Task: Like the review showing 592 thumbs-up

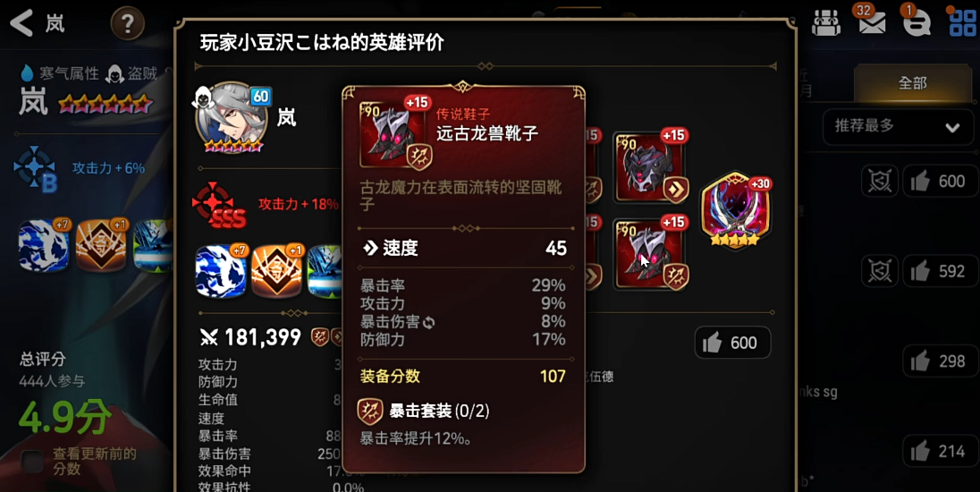Action: coord(940,271)
